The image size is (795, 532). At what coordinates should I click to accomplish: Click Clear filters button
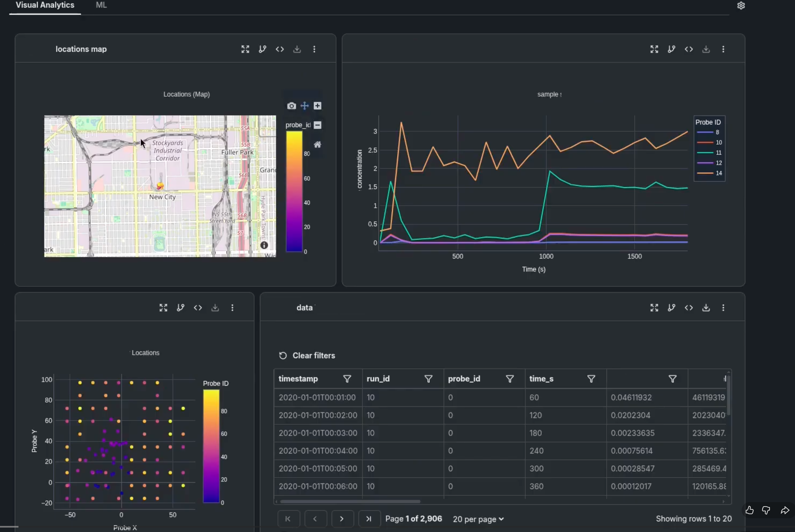[307, 355]
